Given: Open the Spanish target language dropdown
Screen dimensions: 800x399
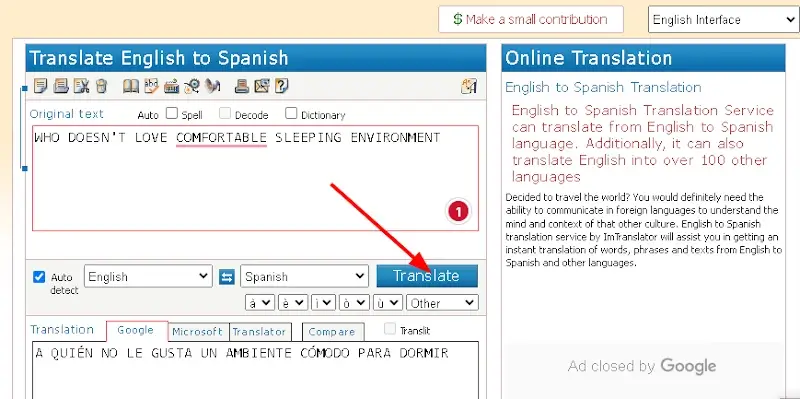Looking at the screenshot, I should pos(304,277).
